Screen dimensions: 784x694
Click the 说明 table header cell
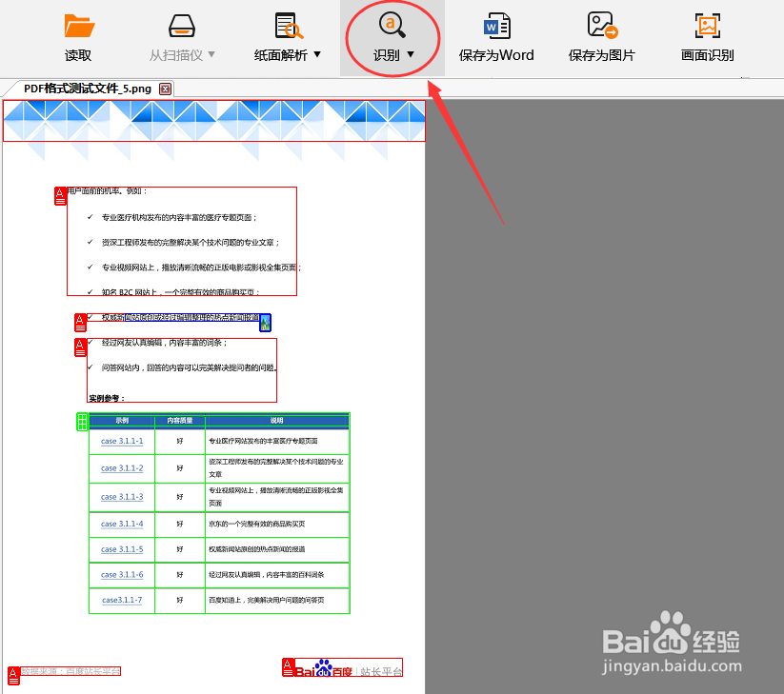277,421
